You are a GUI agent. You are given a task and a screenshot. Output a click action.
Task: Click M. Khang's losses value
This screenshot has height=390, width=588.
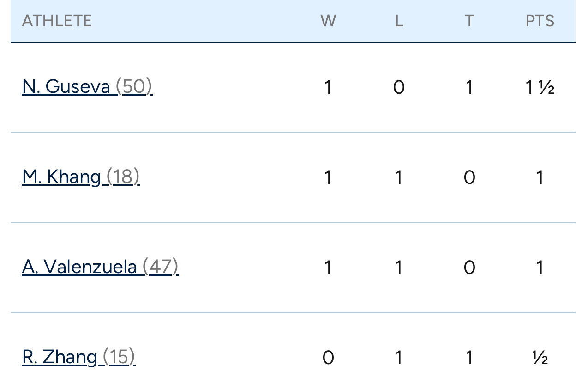(399, 177)
